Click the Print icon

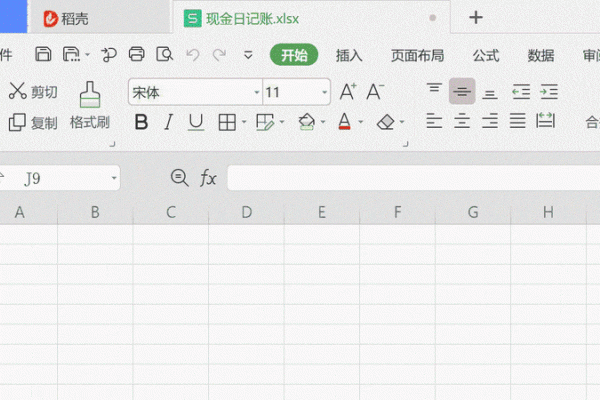pos(137,54)
